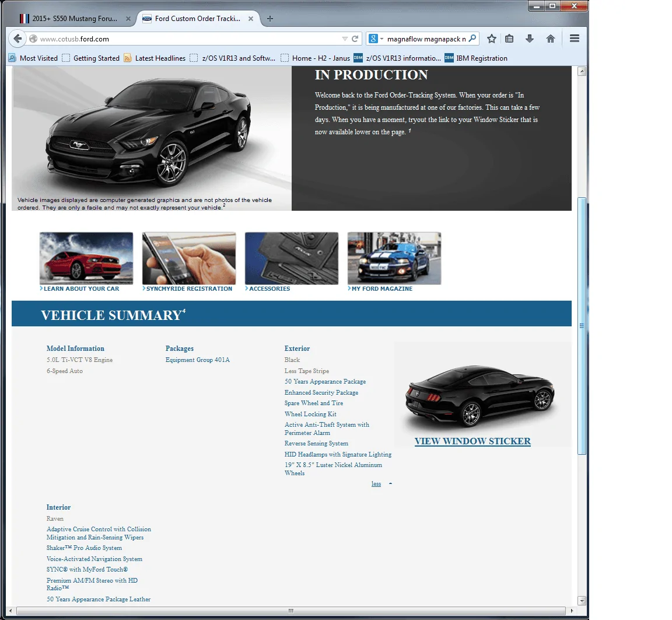Open Home - H2 - Janus bookmark

(315, 58)
